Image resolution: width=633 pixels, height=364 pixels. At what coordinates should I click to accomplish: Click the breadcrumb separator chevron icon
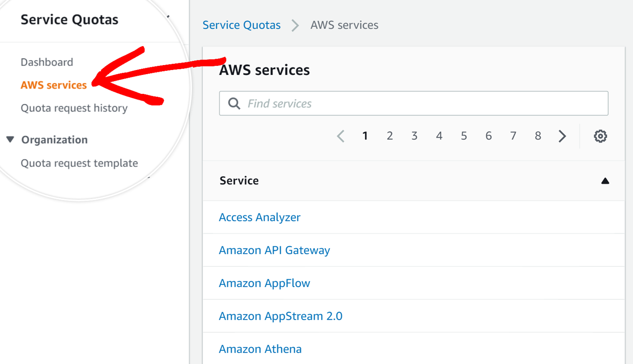295,25
